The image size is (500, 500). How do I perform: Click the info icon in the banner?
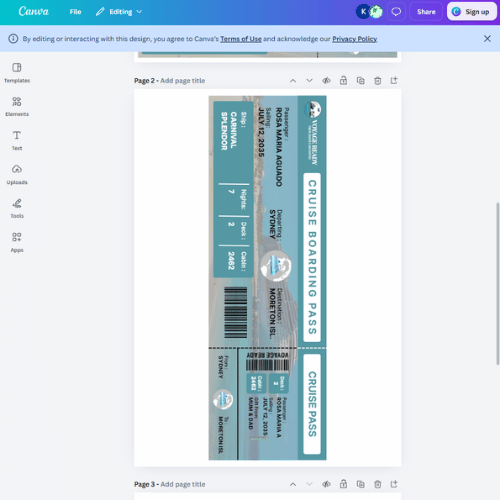13,39
